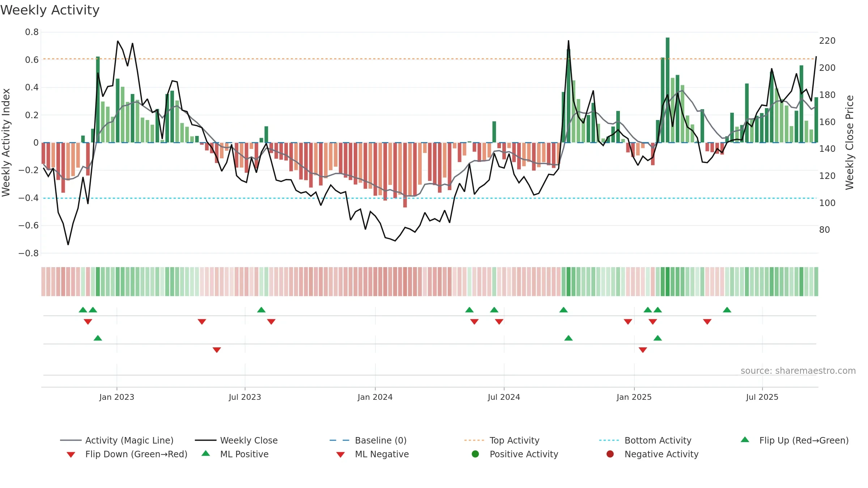868x488 pixels.
Task: Click the Weekly Close Price axis title
Action: 850,142
